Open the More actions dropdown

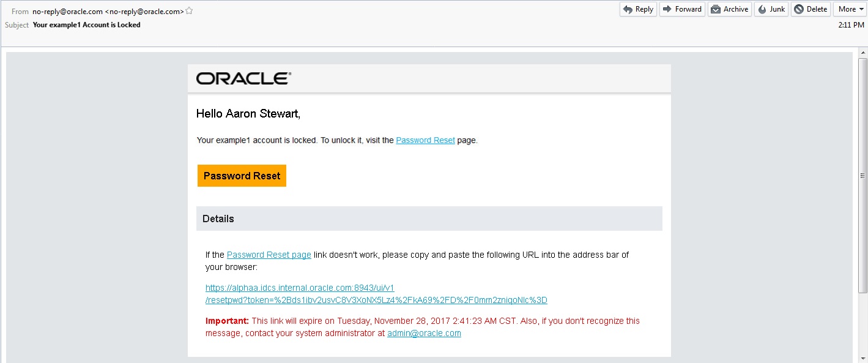[x=850, y=9]
